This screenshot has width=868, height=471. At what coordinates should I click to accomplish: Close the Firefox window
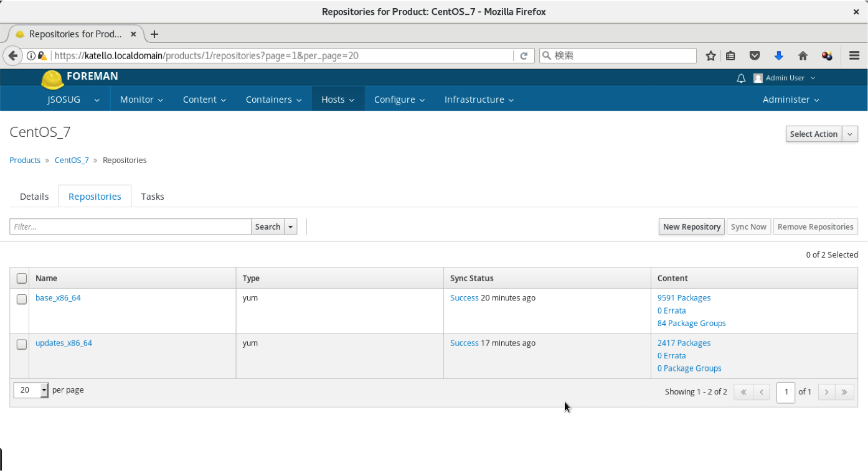tap(856, 12)
